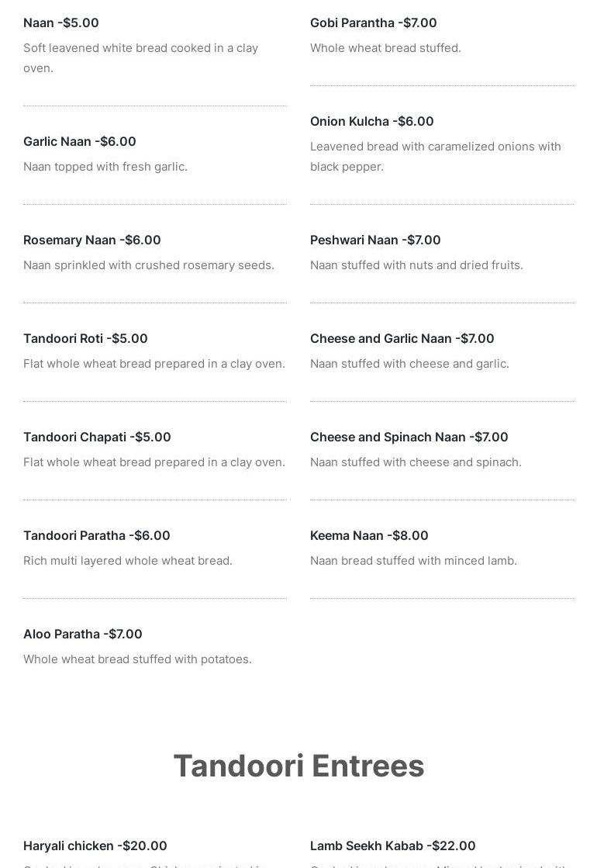Click the 'Rich multi layered whole wheat bread' description
Viewport: 597px width, 868px height.
point(128,560)
